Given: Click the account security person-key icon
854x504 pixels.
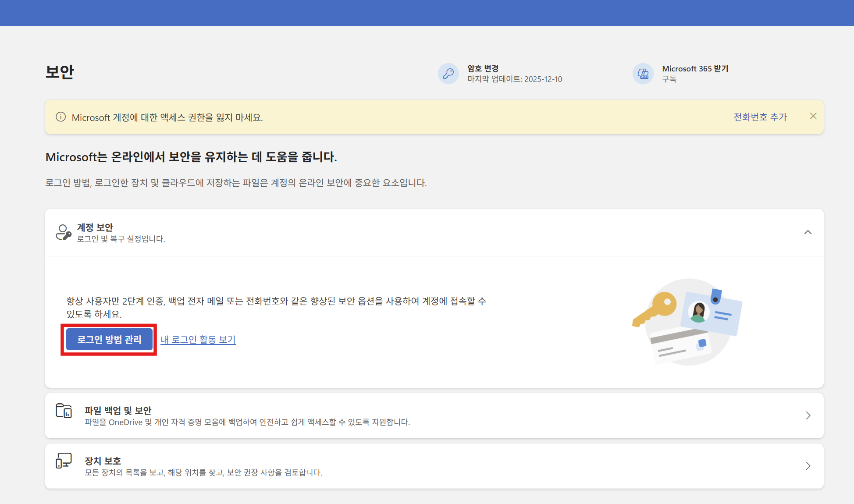Looking at the screenshot, I should pyautogui.click(x=63, y=232).
